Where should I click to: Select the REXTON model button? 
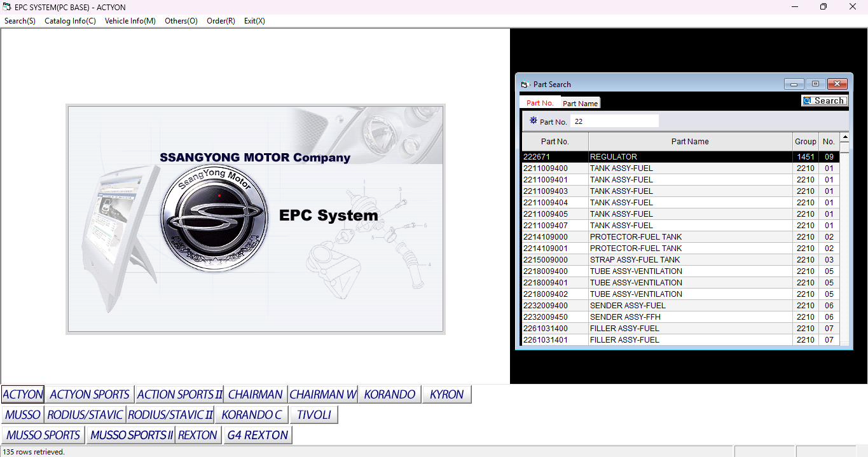pyautogui.click(x=198, y=435)
